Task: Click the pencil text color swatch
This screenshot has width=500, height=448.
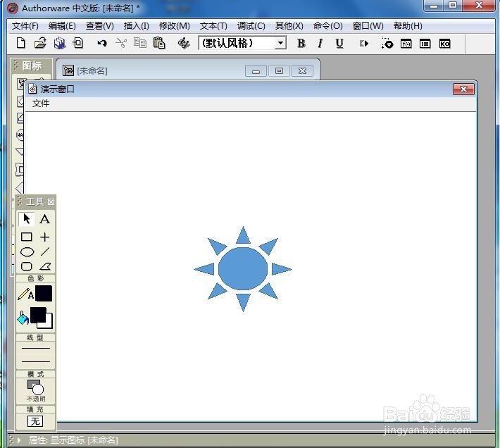Action: [44, 293]
